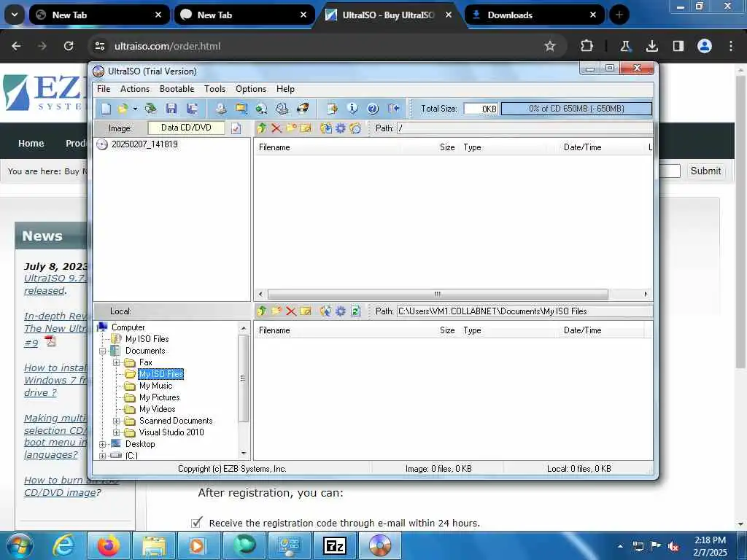The image size is (747, 560).
Task: Click the New Folder icon in the Image pane toolbar
Action: 291,128
